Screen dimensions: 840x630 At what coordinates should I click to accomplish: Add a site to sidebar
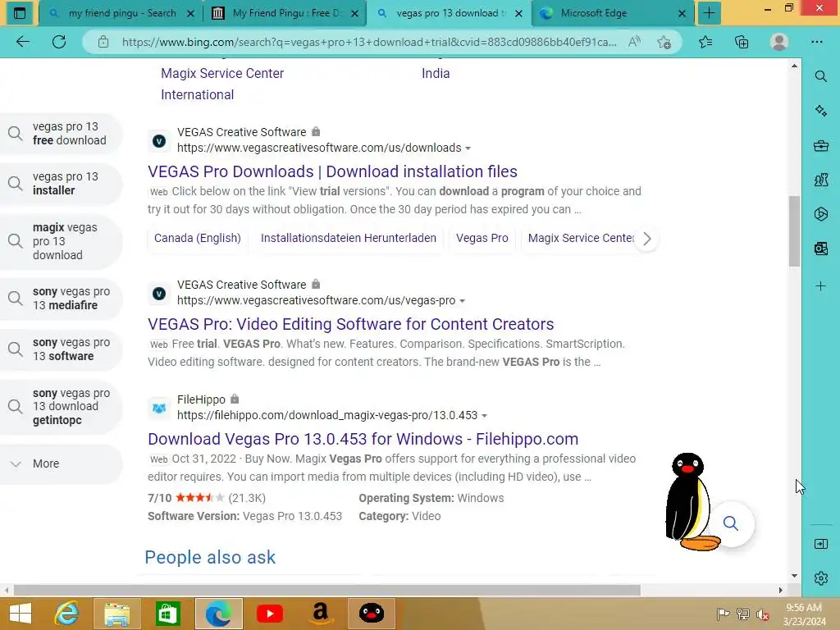820,286
